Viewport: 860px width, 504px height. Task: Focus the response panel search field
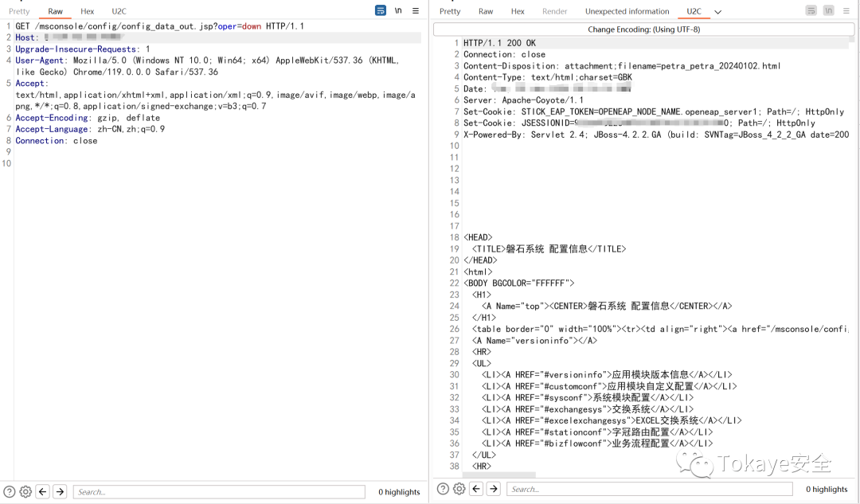pos(650,489)
